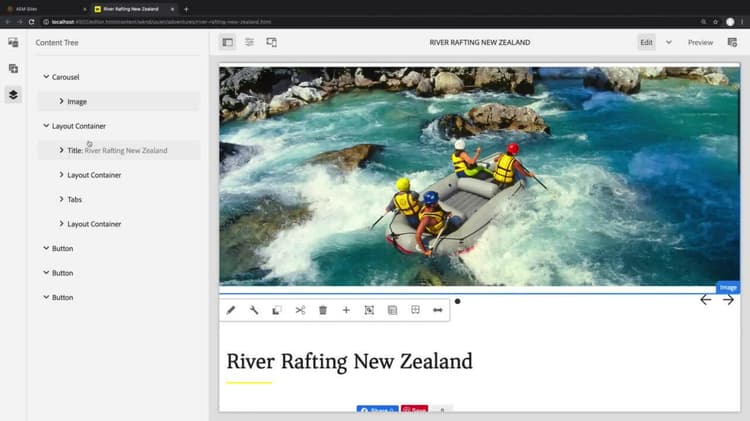Click the Copy icon in component toolbar

[x=276, y=310]
